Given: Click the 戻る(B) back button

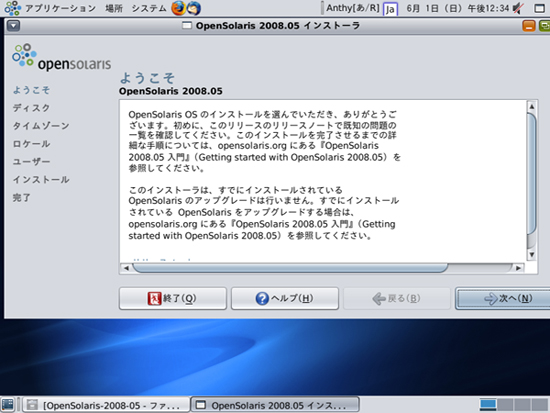Looking at the screenshot, I should pyautogui.click(x=397, y=299).
